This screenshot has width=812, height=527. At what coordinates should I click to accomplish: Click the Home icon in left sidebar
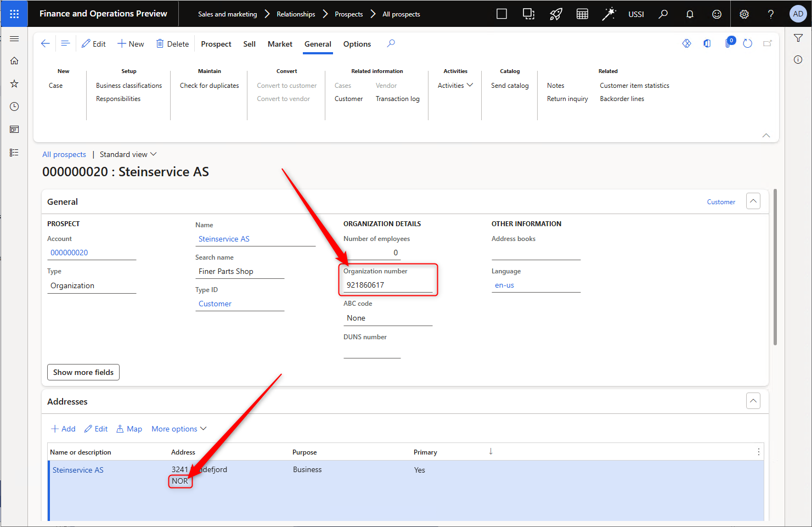(14, 61)
